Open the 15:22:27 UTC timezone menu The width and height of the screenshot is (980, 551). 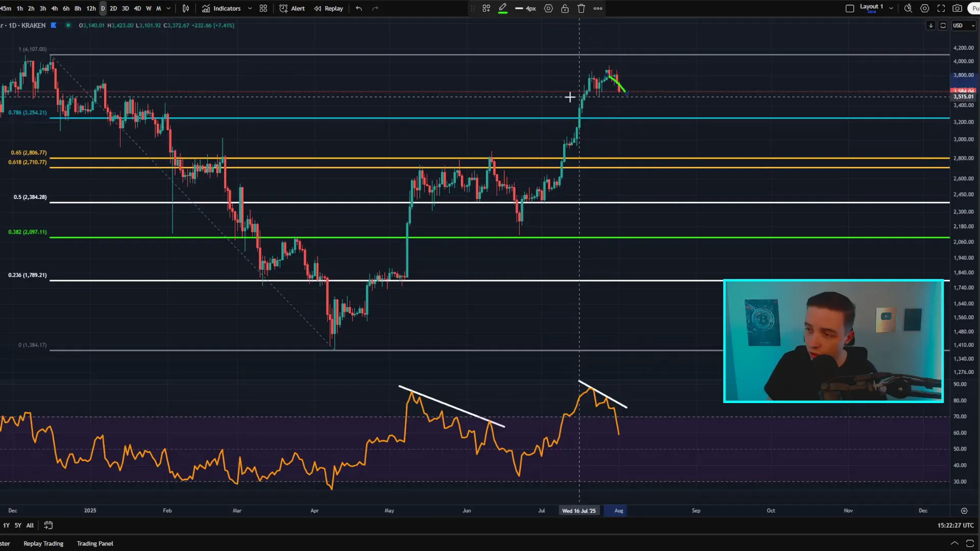click(955, 525)
